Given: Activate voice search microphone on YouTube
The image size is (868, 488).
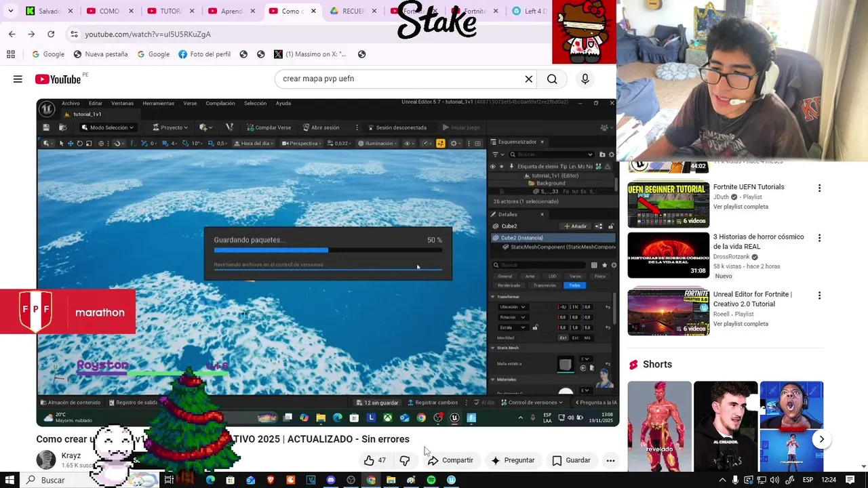Looking at the screenshot, I should [x=585, y=79].
